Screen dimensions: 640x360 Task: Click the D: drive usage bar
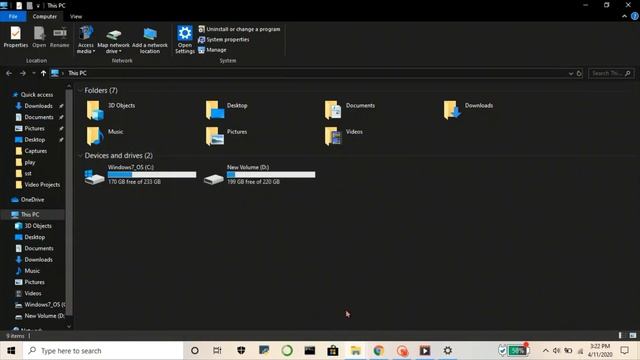click(x=271, y=175)
